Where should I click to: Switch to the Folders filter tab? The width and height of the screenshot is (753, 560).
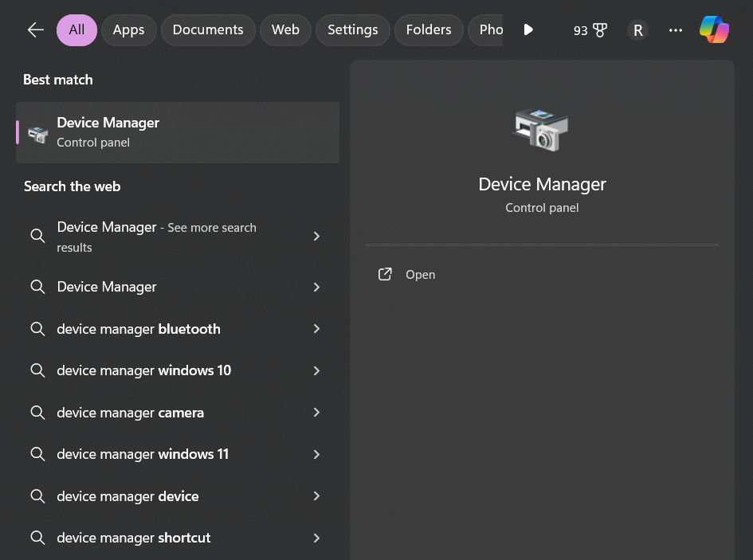429,30
